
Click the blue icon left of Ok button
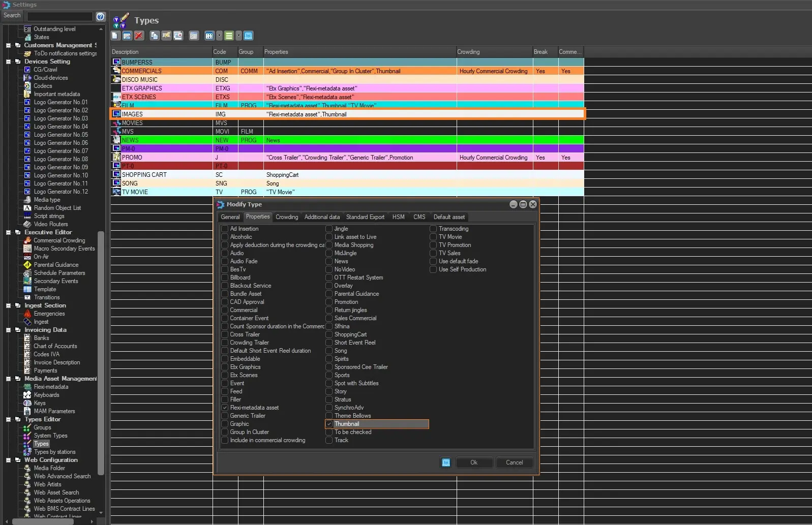(x=446, y=462)
